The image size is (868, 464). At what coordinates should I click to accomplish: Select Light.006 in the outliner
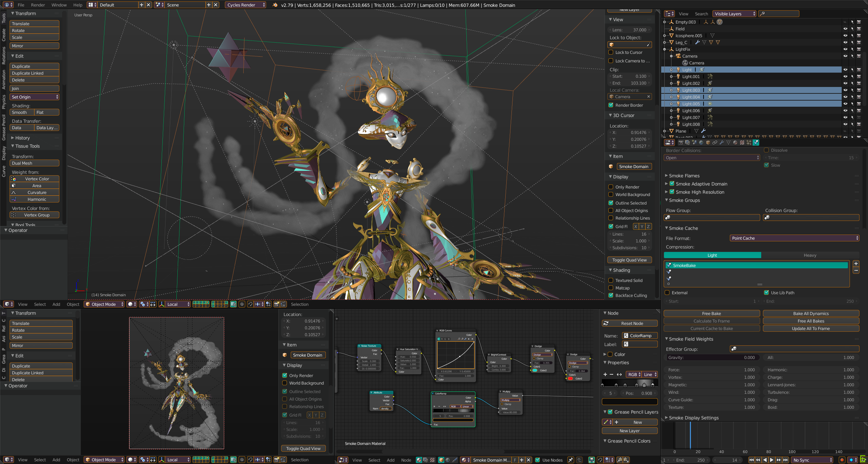(x=691, y=110)
